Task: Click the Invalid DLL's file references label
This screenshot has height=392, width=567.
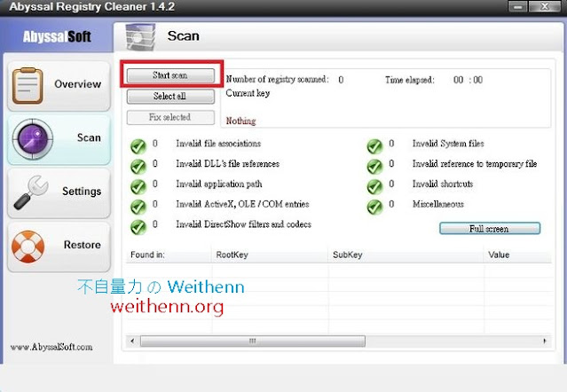Action: click(x=228, y=164)
